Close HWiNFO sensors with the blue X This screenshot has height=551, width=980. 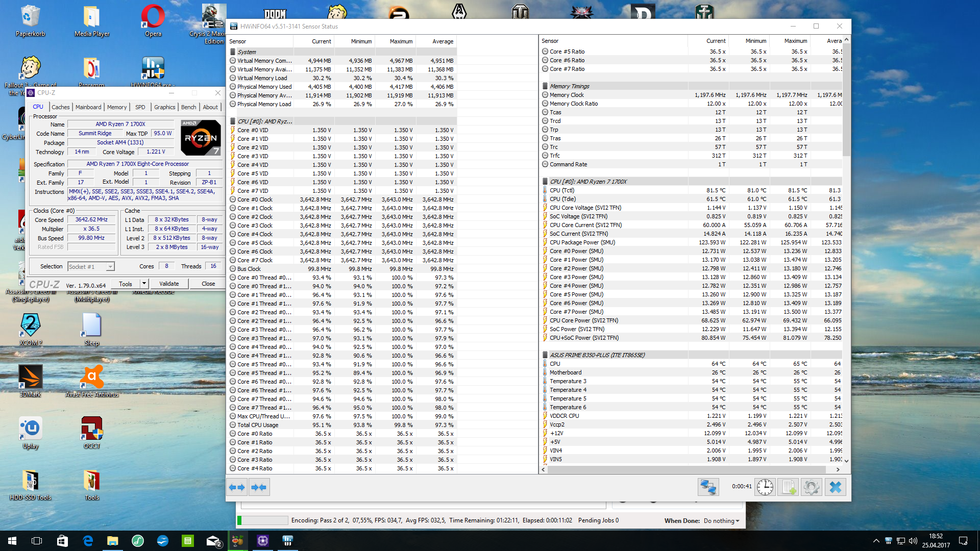click(x=835, y=487)
